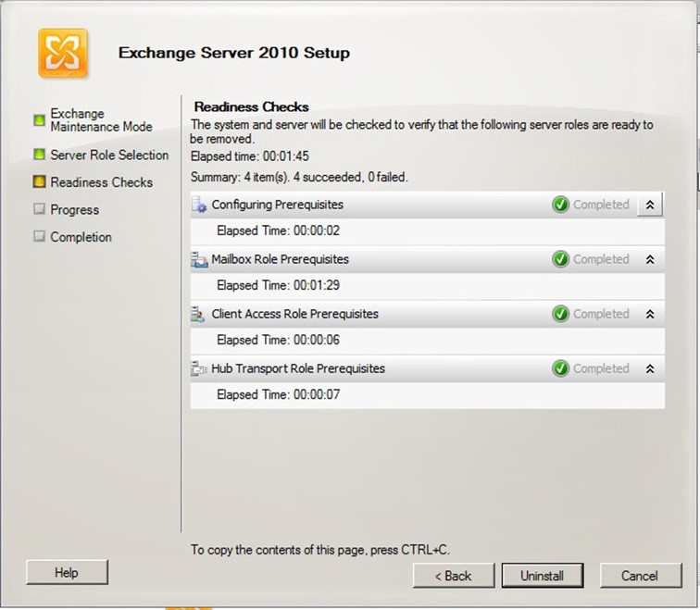Click Elapsed Time 00:00:06 row

click(427, 341)
